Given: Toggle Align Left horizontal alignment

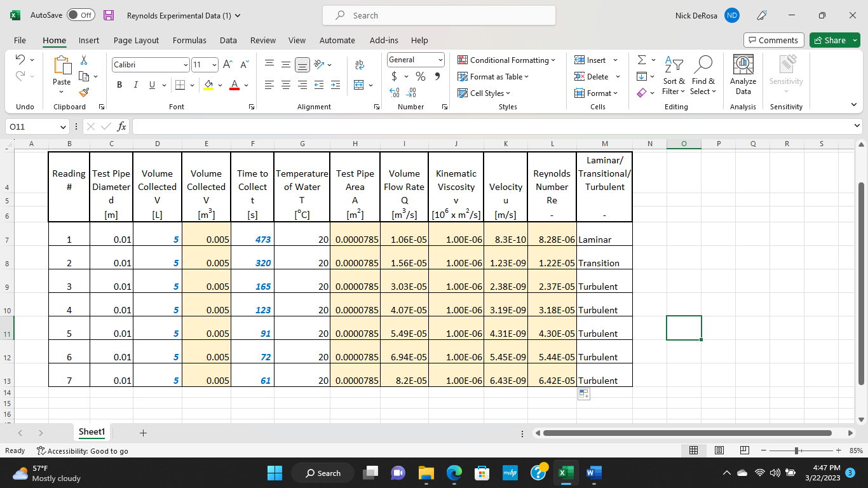Looking at the screenshot, I should tap(269, 85).
